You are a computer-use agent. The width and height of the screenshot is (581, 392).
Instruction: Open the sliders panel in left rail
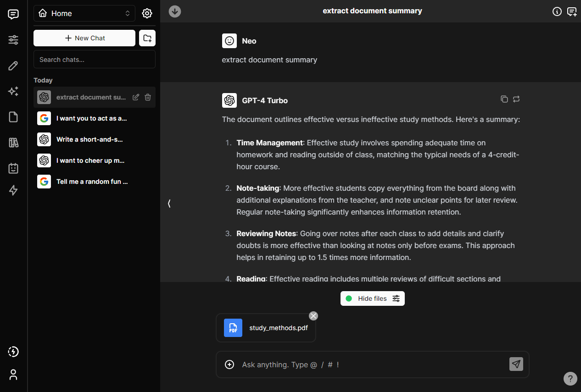(13, 40)
